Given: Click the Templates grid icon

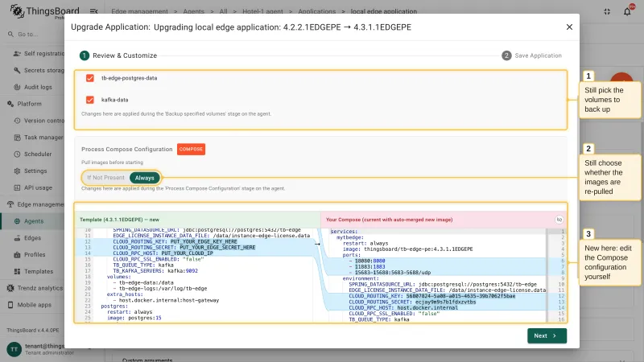Looking at the screenshot, I should [17, 271].
